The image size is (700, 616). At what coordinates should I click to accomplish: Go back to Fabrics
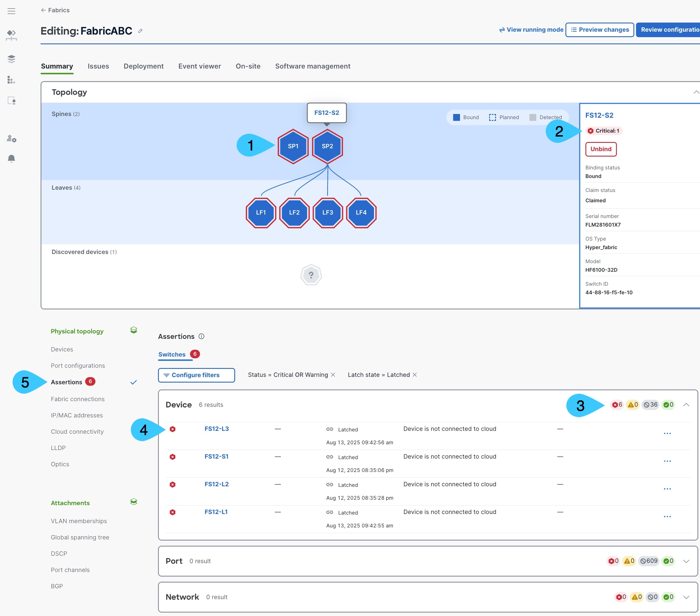point(55,10)
